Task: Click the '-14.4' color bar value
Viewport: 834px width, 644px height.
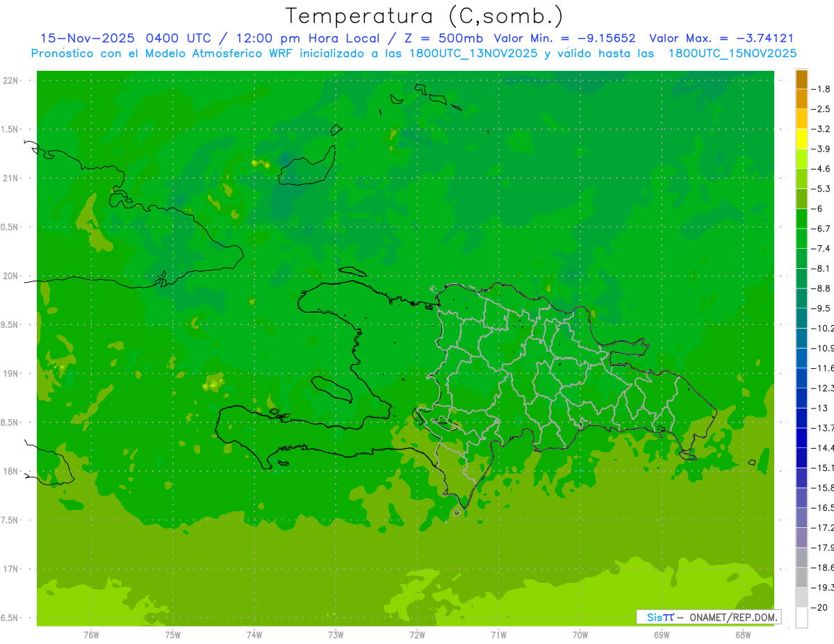Action: click(822, 448)
